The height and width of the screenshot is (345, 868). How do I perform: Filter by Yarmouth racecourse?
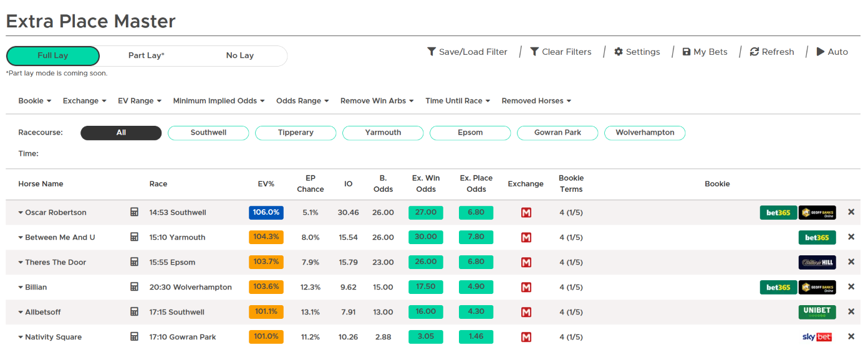(383, 133)
